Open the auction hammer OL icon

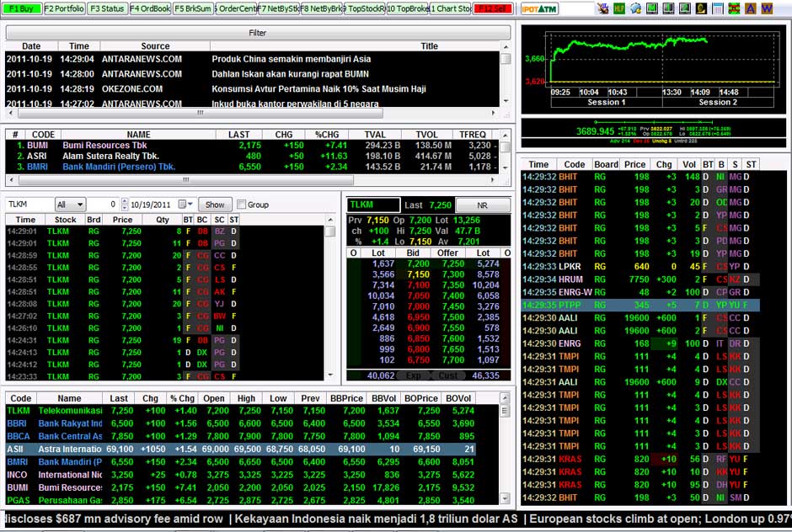coord(602,8)
